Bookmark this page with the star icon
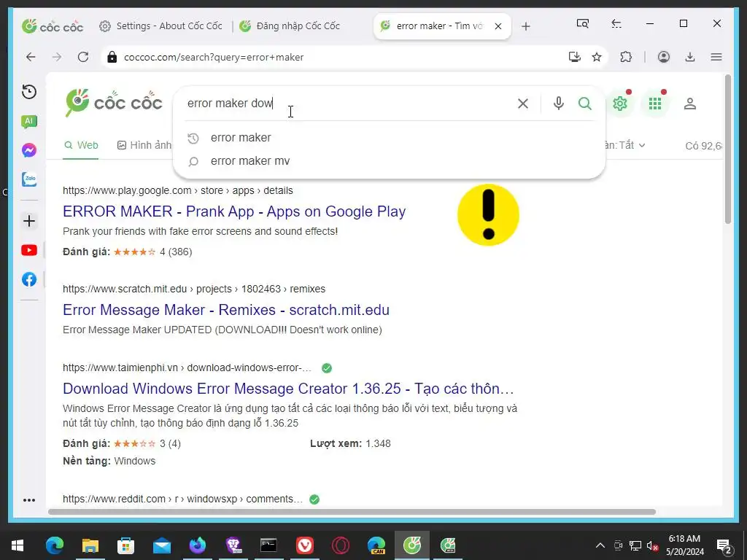Viewport: 747px width, 560px height. (x=597, y=57)
